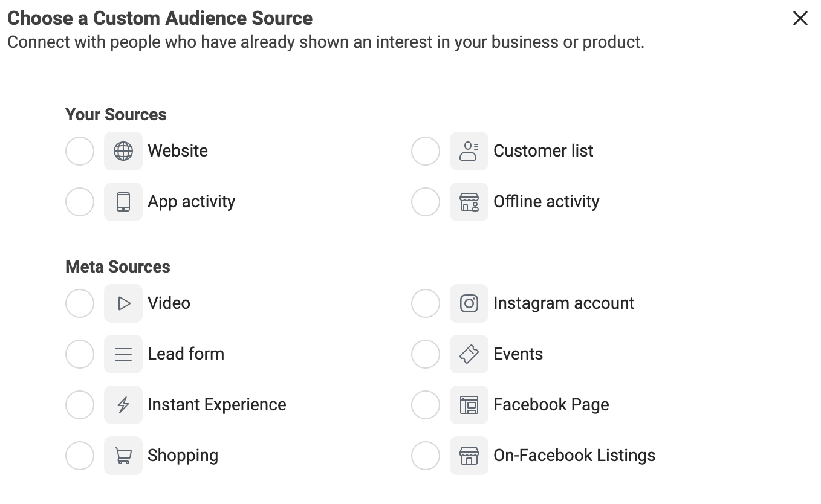Select the Facebook Page radio button
This screenshot has height=504, width=821.
pyautogui.click(x=425, y=404)
